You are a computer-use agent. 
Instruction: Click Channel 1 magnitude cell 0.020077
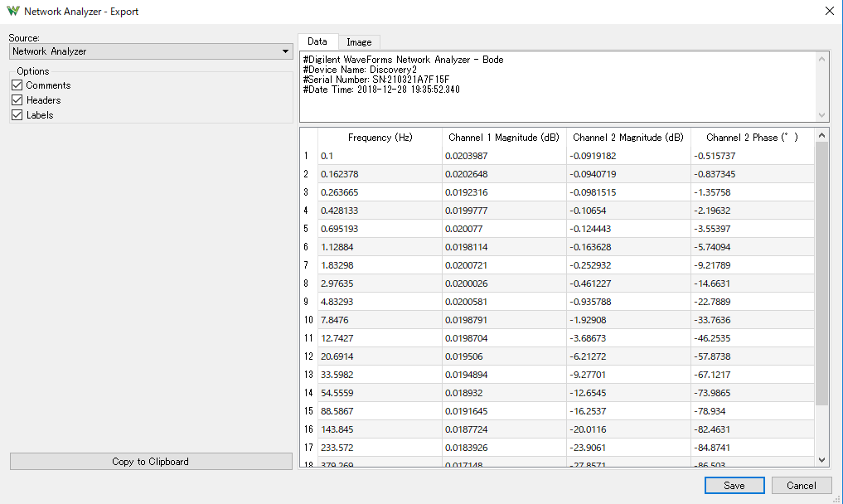tap(504, 229)
